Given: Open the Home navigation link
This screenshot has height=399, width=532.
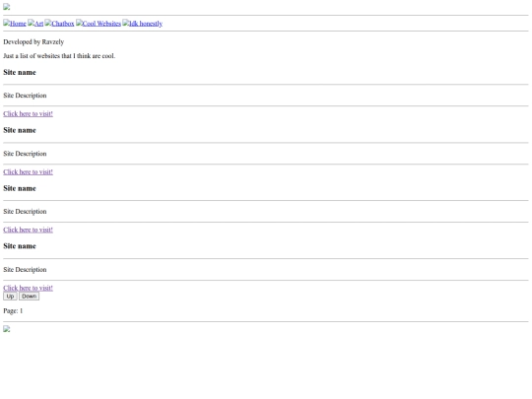Looking at the screenshot, I should pyautogui.click(x=15, y=24).
